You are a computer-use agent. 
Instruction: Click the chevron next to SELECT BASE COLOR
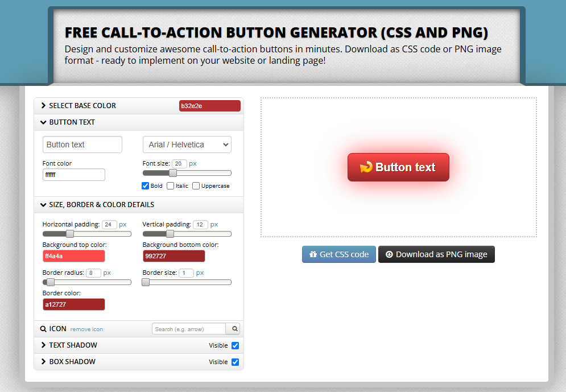43,105
